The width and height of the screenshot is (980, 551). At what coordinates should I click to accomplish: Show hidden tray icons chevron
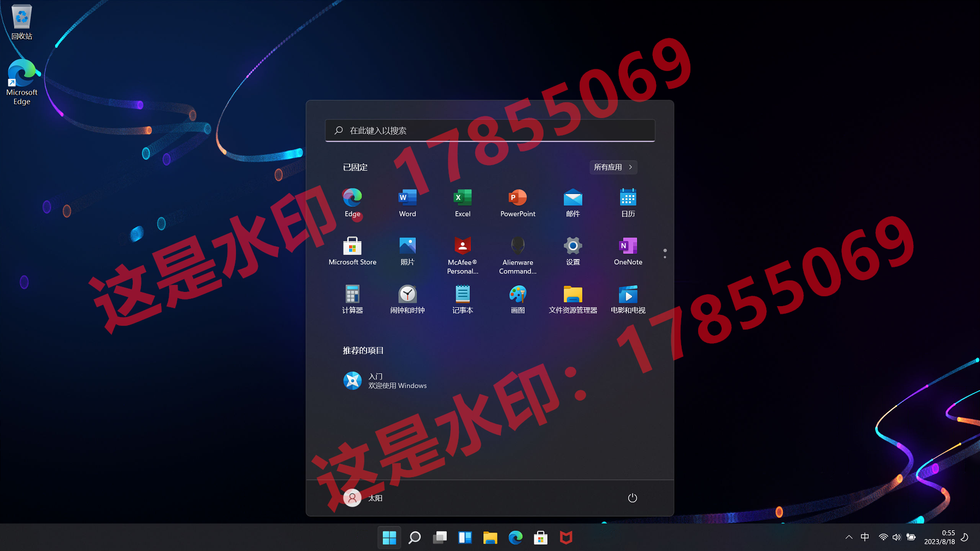[x=849, y=537]
